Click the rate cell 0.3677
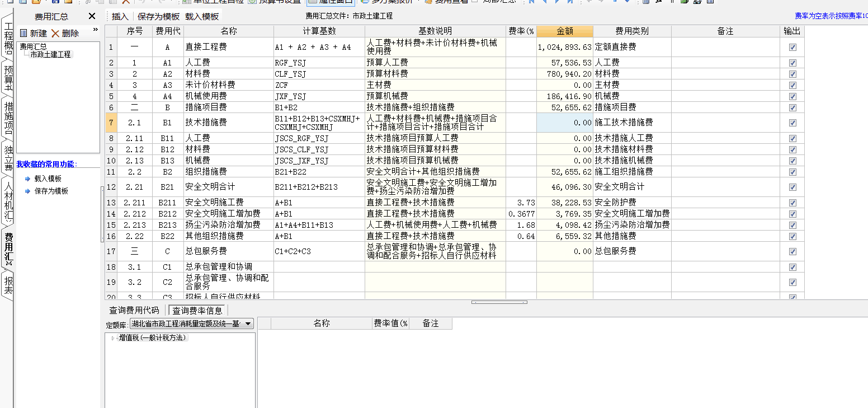This screenshot has height=408, width=868. pos(521,214)
